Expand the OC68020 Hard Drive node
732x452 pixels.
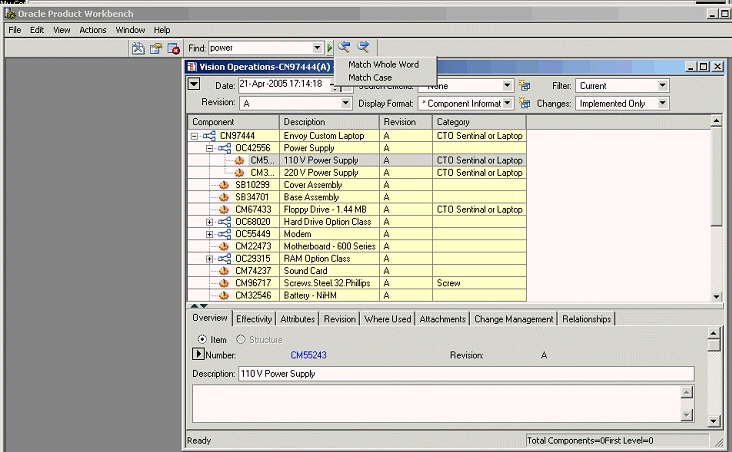[210, 222]
